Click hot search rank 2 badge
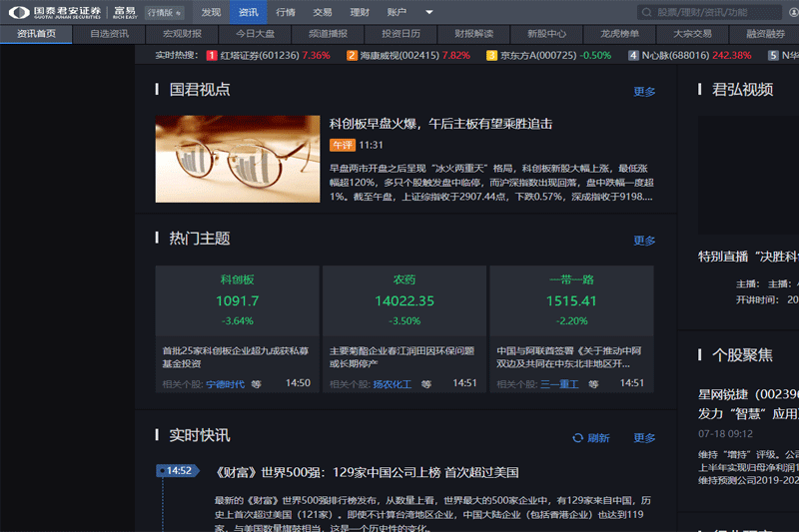This screenshot has width=799, height=532. [352, 56]
